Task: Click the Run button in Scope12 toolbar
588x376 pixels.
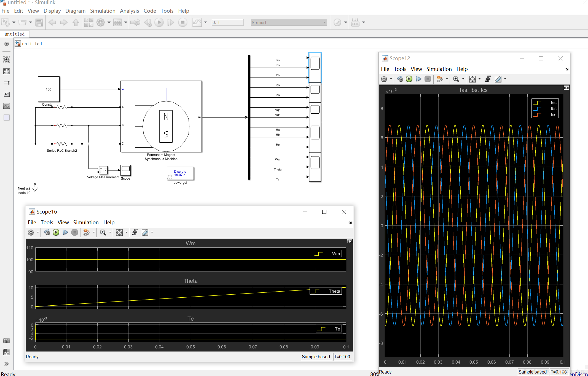Action: coord(409,79)
